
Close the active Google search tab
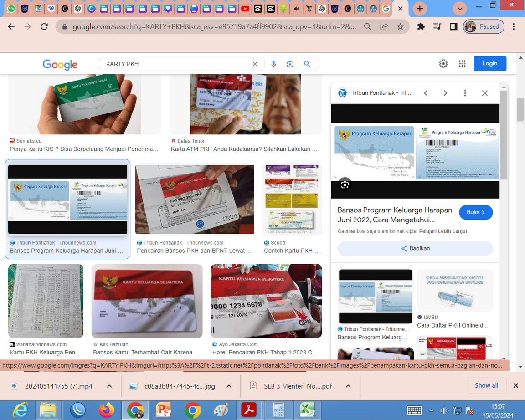pyautogui.click(x=400, y=9)
